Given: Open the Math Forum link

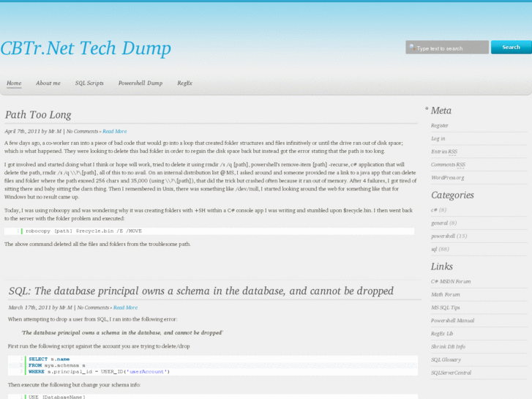Looking at the screenshot, I should [x=446, y=294].
